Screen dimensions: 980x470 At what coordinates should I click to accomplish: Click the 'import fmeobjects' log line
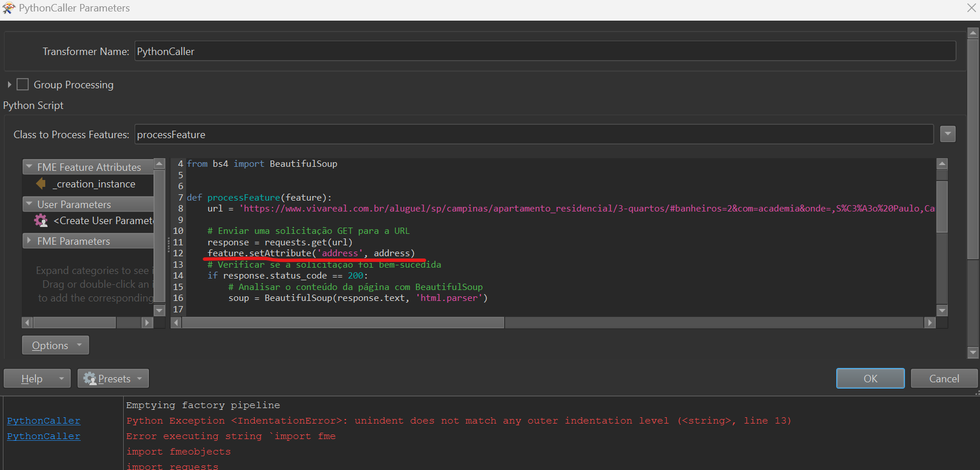point(178,452)
